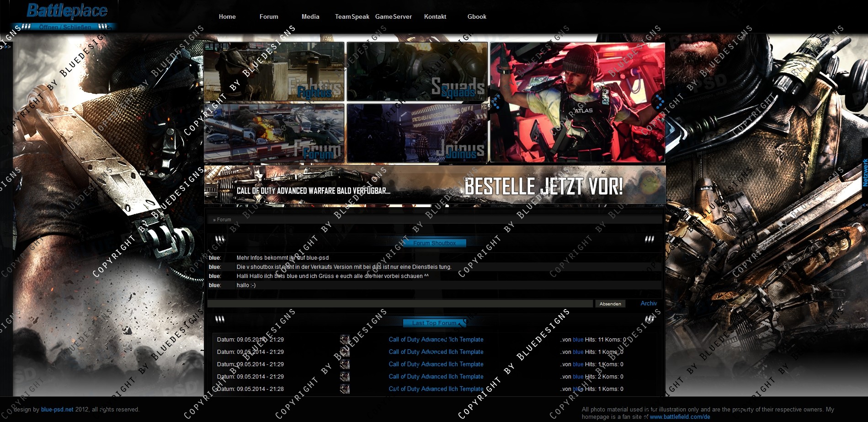The width and height of the screenshot is (868, 422).
Task: Click the shoutbox message starting 'Die v shoutbox'
Action: click(x=344, y=267)
